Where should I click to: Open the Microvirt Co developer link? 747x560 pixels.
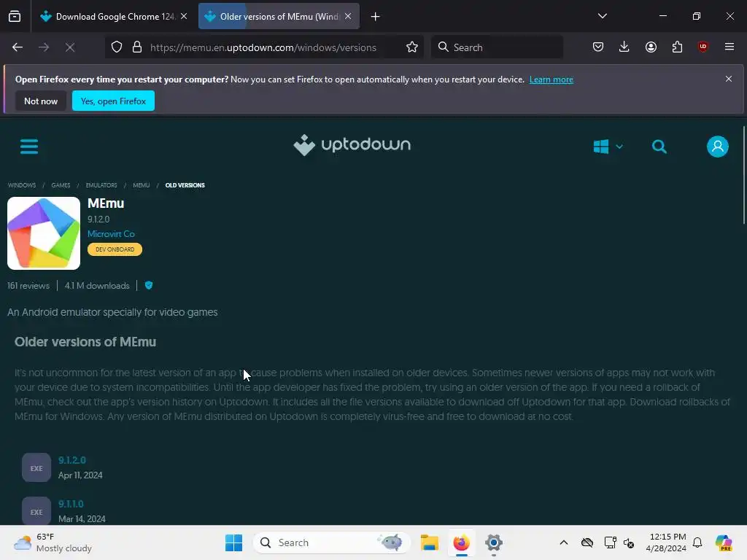(x=111, y=234)
